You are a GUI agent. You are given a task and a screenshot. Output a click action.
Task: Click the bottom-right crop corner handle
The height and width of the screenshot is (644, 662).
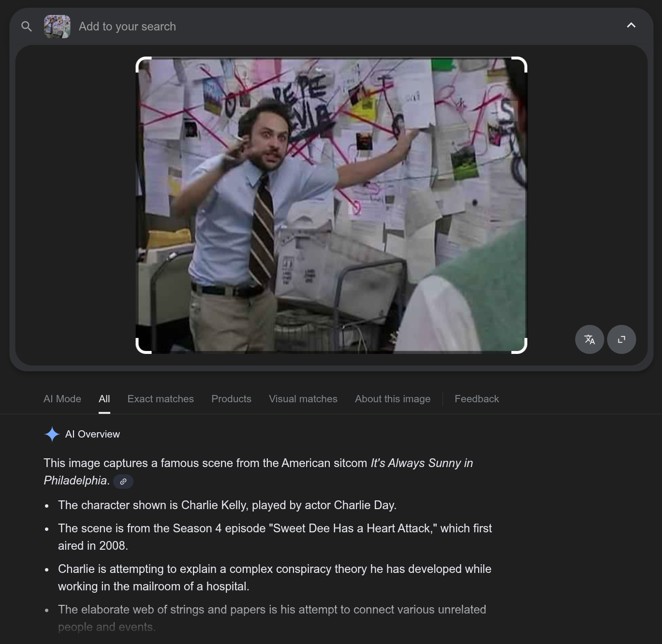click(519, 346)
